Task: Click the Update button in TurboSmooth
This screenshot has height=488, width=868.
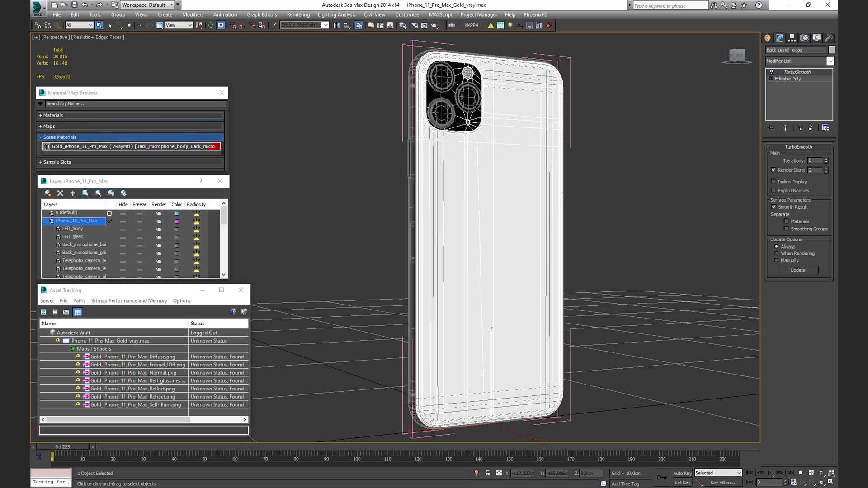Action: [798, 270]
